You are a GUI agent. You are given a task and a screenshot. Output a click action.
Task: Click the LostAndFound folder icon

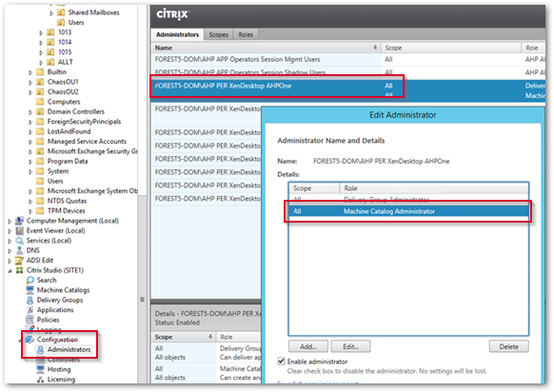tap(40, 131)
